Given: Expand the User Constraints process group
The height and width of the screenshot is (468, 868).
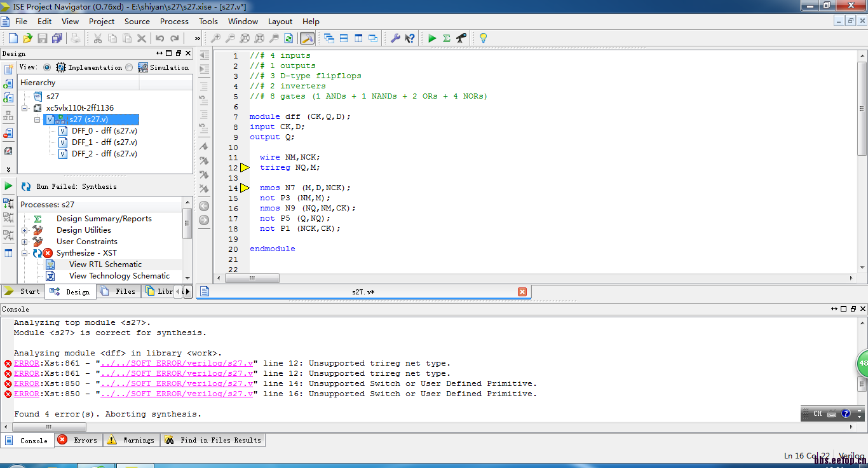Looking at the screenshot, I should click(25, 242).
